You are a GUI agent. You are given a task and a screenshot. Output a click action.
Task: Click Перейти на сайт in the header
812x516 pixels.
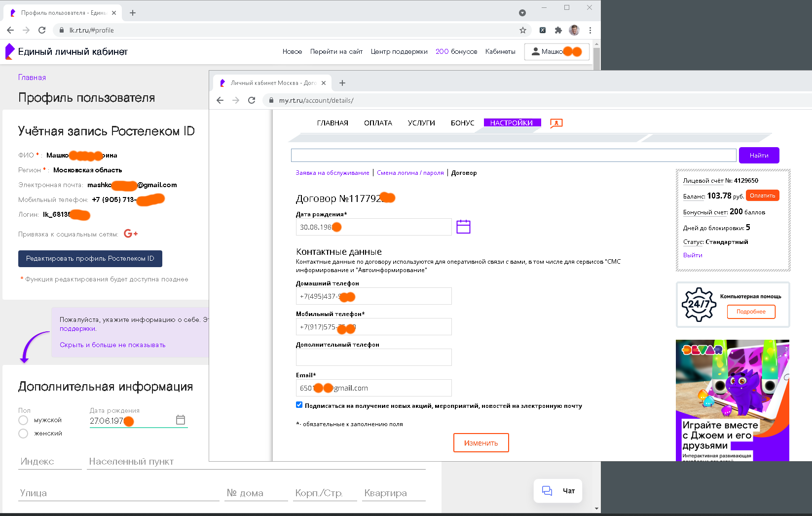(x=336, y=51)
